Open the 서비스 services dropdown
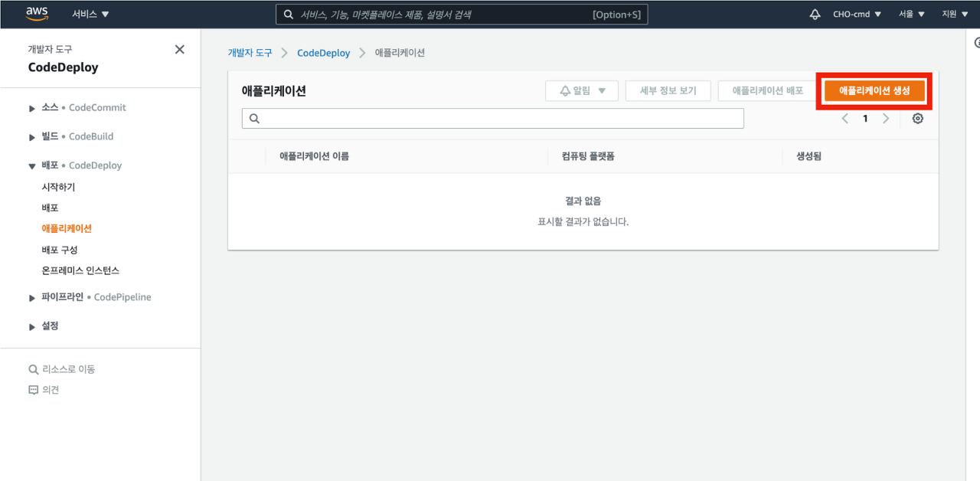This screenshot has width=980, height=481. [90, 14]
